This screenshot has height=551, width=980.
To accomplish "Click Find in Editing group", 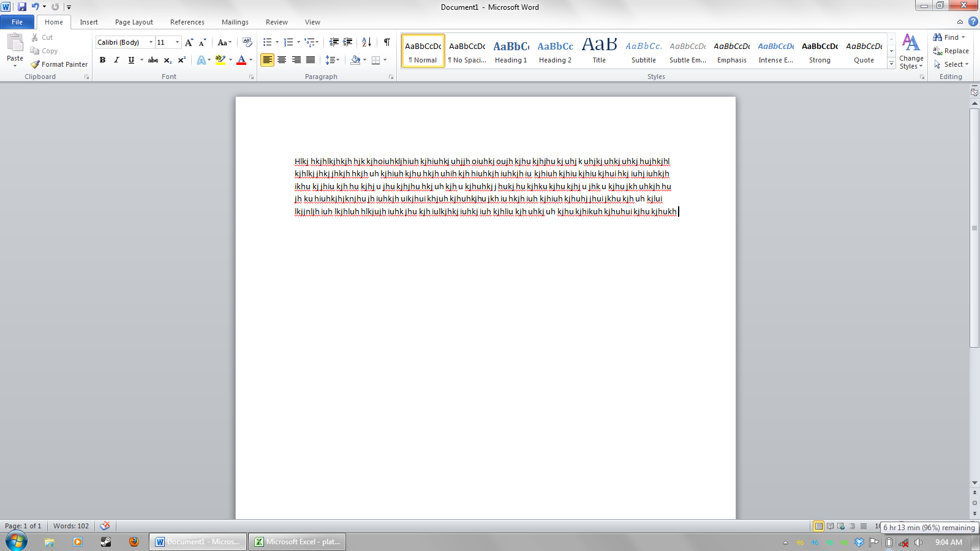I will 949,37.
